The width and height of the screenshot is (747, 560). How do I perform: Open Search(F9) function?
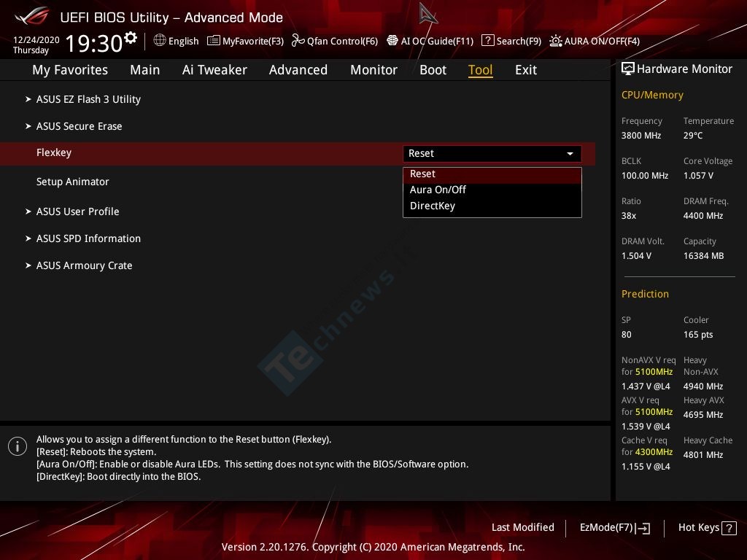(x=511, y=41)
